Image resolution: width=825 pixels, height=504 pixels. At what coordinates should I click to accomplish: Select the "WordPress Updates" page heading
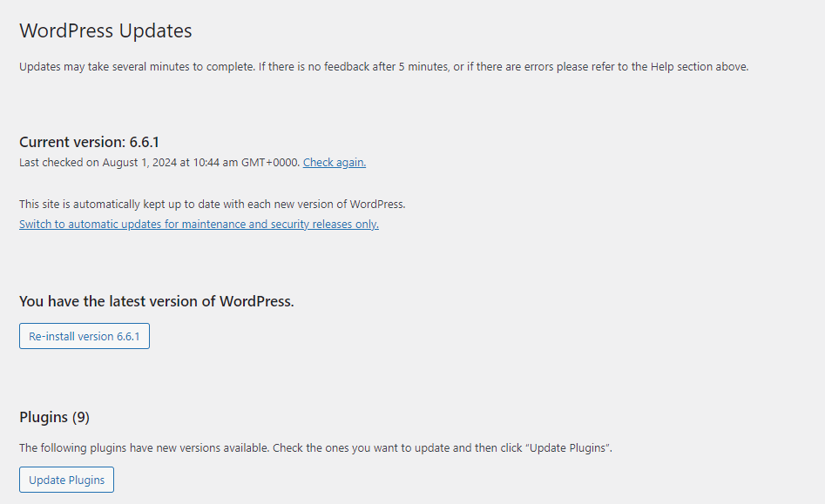[x=105, y=30]
